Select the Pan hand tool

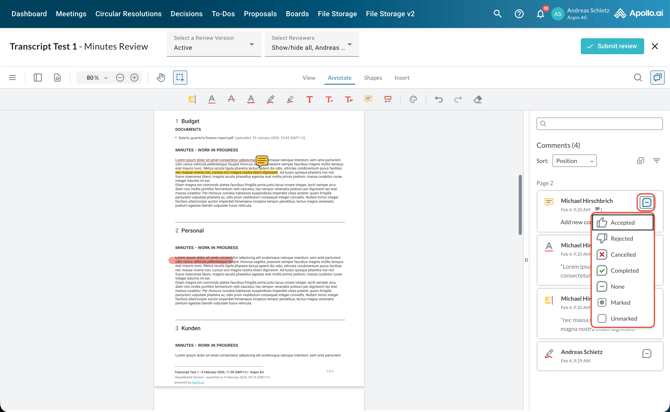coord(161,77)
